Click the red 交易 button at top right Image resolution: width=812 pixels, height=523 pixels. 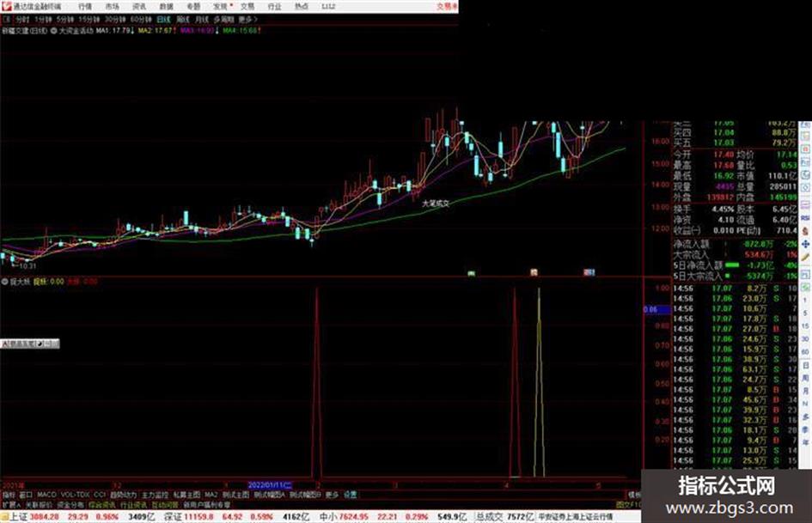[x=446, y=7]
